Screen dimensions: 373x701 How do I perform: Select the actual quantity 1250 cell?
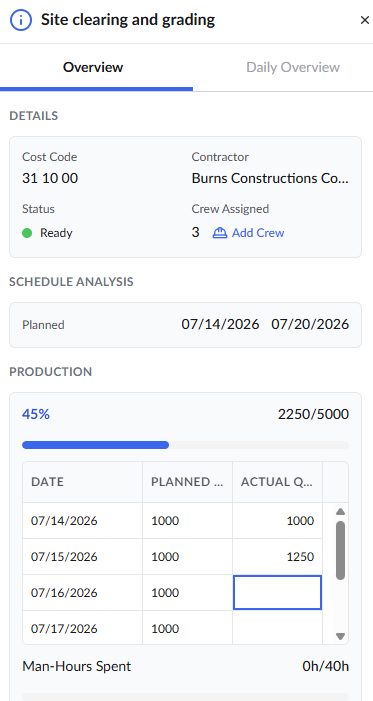coord(277,557)
